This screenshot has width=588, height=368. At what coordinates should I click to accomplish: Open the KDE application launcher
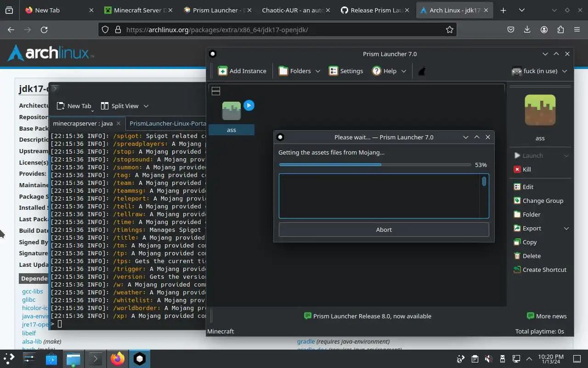[9, 359]
